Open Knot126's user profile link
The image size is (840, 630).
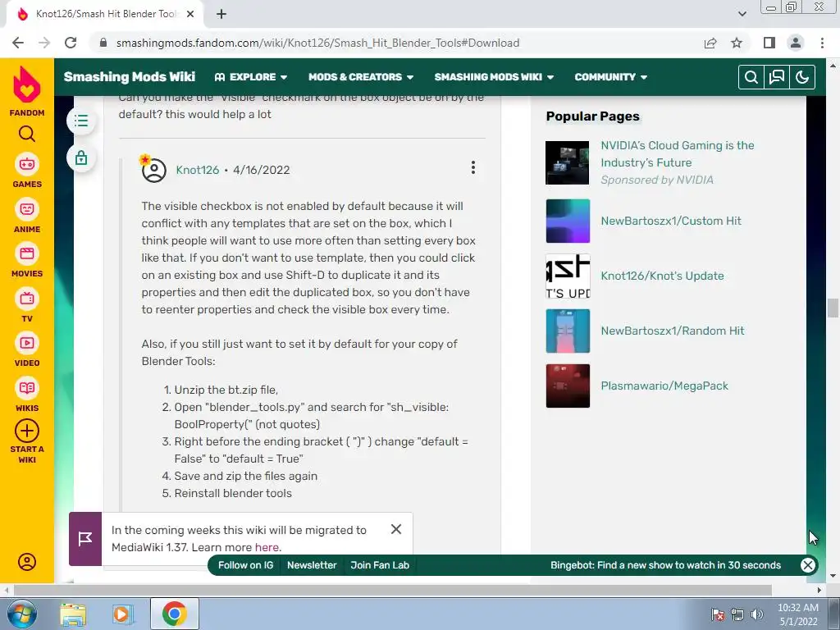coord(198,170)
